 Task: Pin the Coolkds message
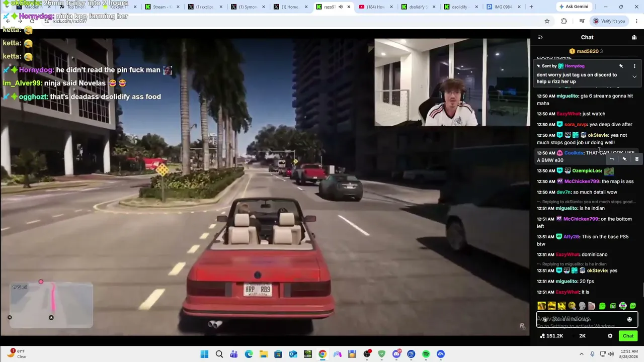[624, 159]
